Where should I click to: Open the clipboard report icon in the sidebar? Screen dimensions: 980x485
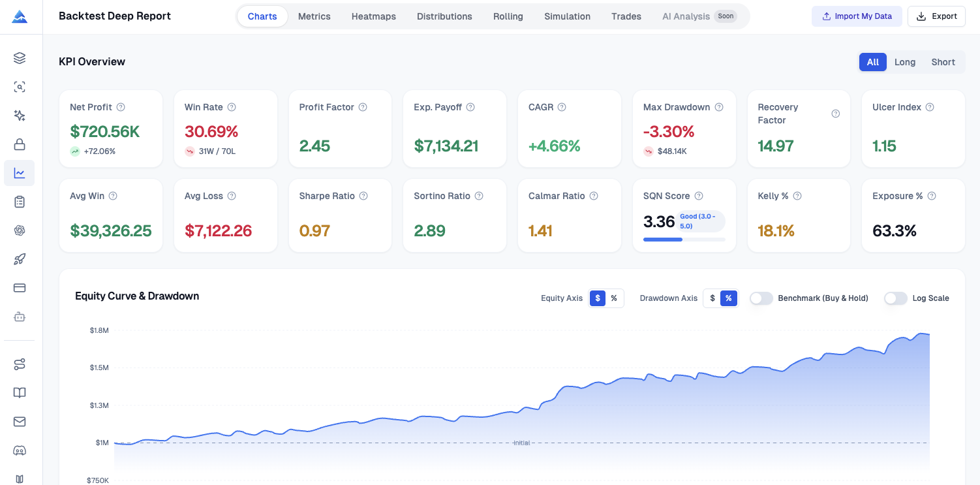[x=19, y=202]
